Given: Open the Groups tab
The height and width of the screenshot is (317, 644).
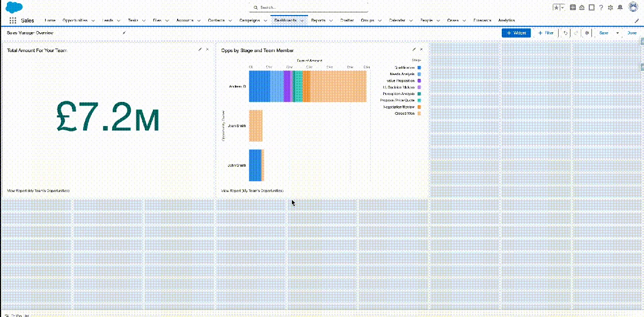Looking at the screenshot, I should pos(368,20).
